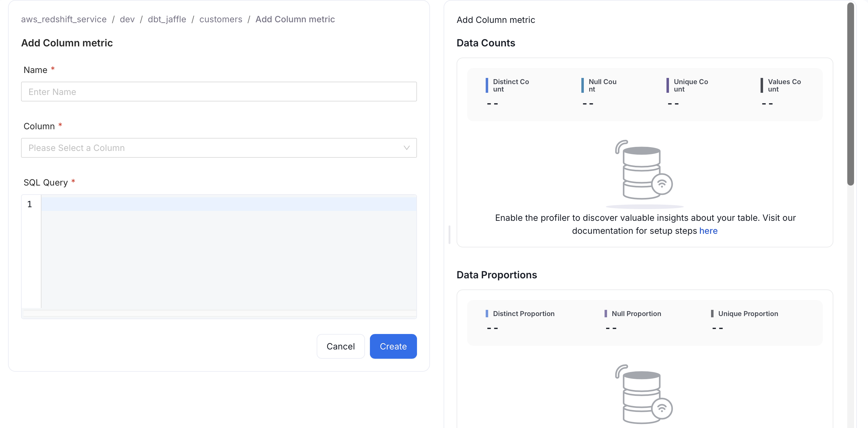Image resolution: width=868 pixels, height=428 pixels.
Task: Click the Distinct Count metric label
Action: coord(511,86)
